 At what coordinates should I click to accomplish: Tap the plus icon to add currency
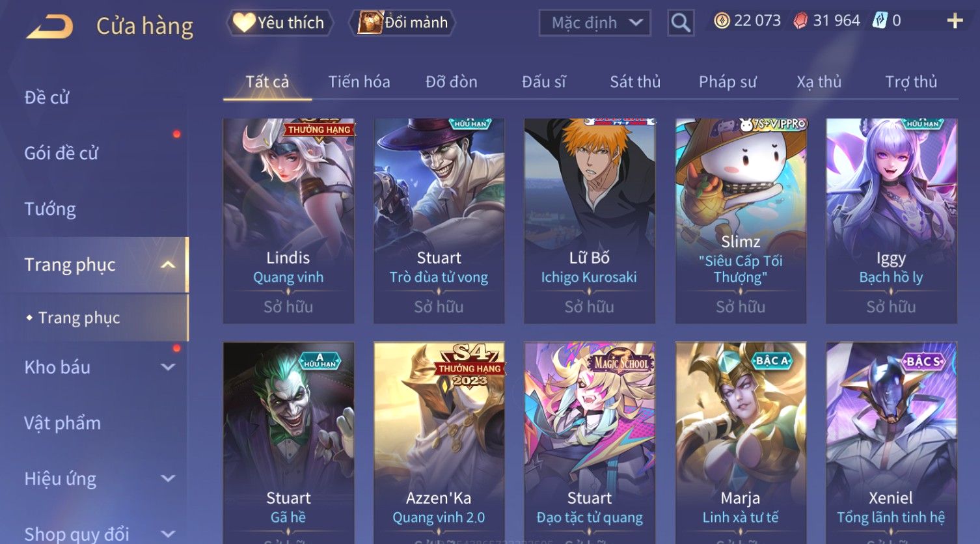tap(955, 21)
